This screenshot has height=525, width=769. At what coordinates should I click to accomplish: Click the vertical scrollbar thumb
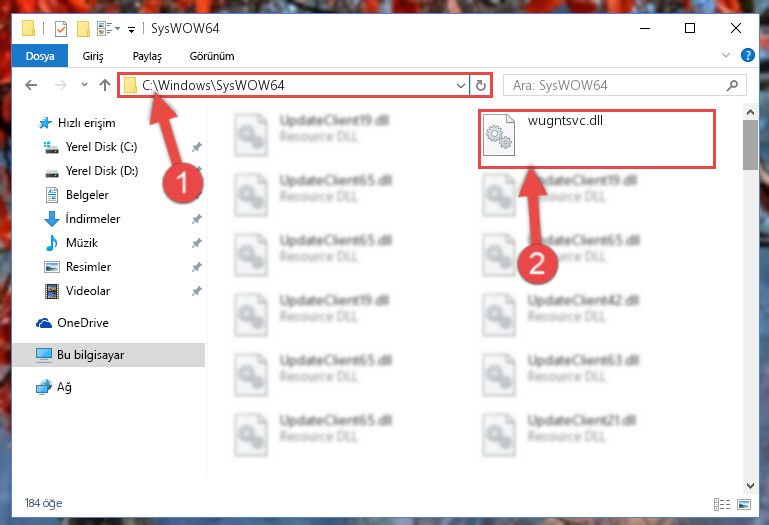750,145
